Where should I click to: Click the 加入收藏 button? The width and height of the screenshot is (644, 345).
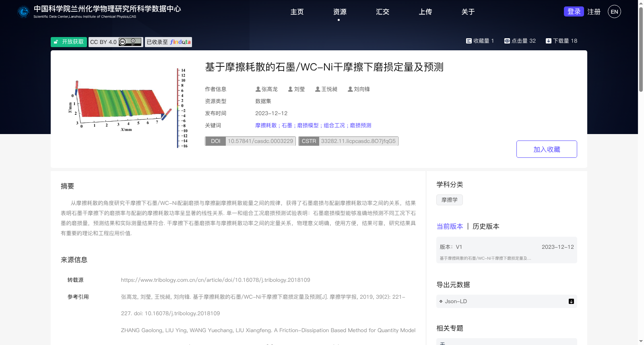pos(547,149)
